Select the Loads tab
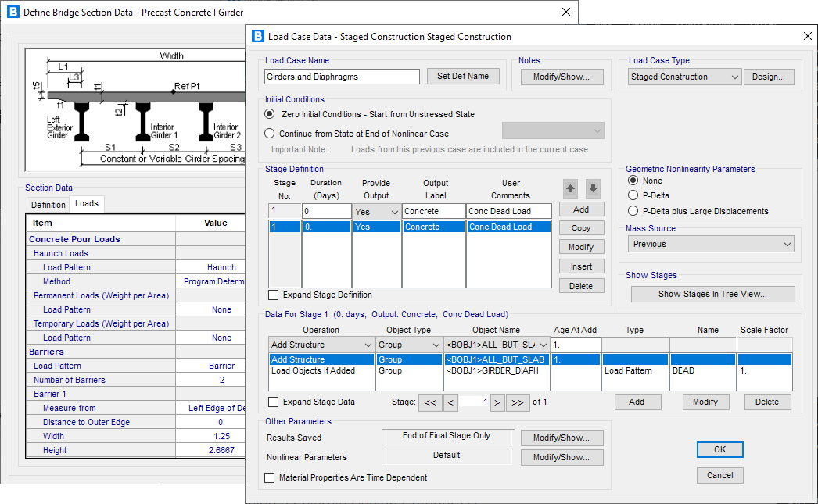818x504 pixels. click(x=87, y=204)
